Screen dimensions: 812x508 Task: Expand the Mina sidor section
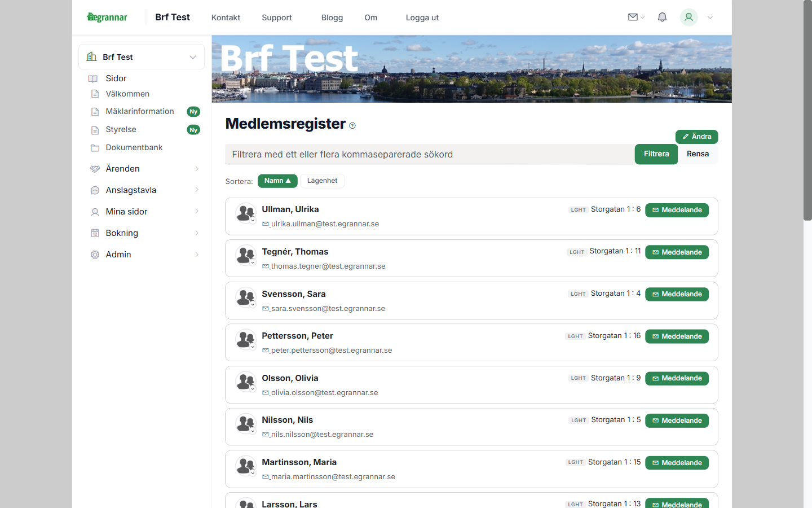tap(197, 212)
